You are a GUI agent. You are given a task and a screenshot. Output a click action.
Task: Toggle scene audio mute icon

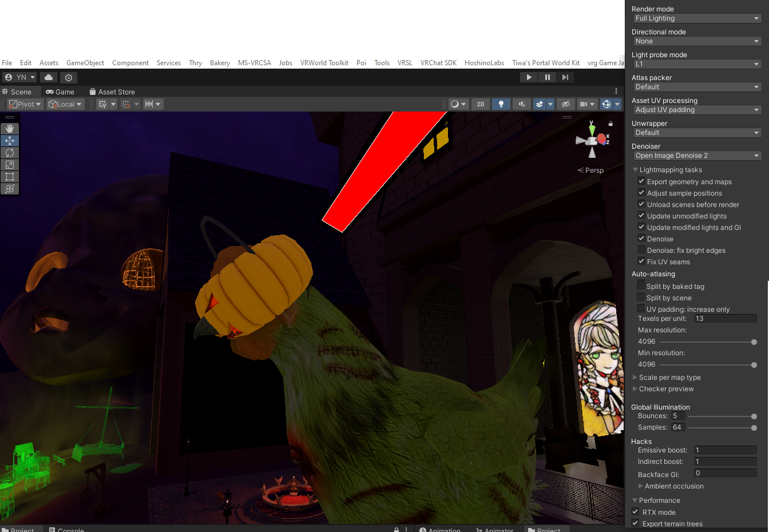(x=522, y=104)
